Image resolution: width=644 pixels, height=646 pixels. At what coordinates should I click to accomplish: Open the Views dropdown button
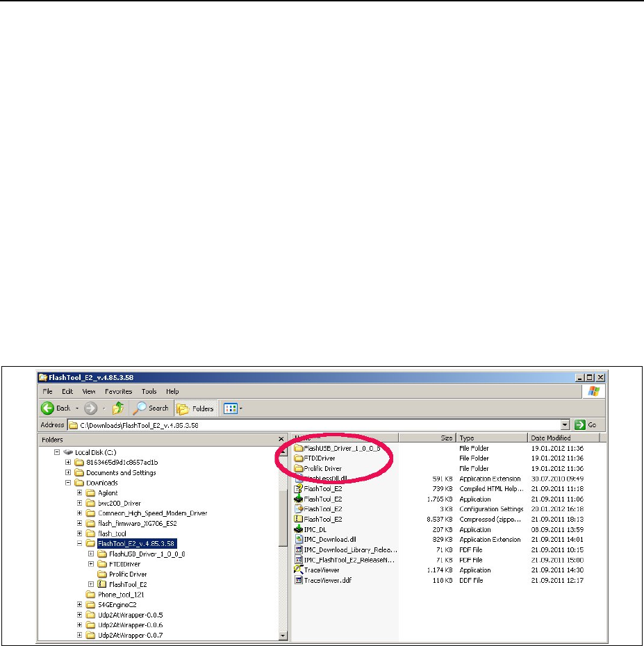(x=233, y=408)
